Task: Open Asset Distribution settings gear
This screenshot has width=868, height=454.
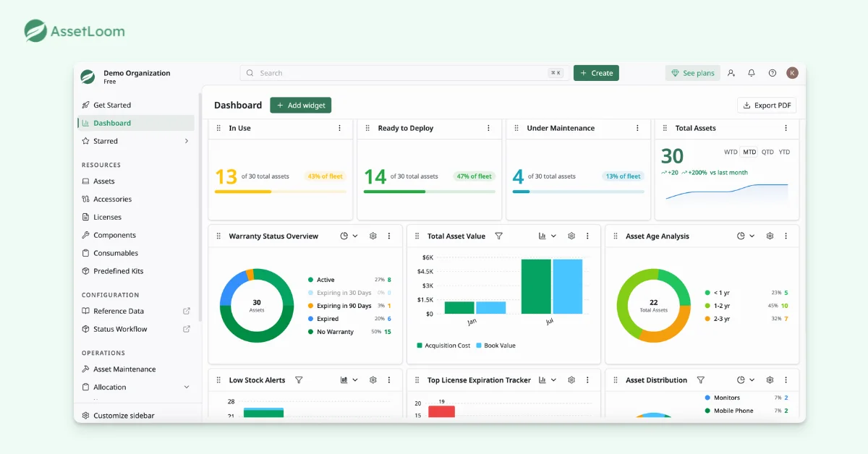Action: point(770,380)
